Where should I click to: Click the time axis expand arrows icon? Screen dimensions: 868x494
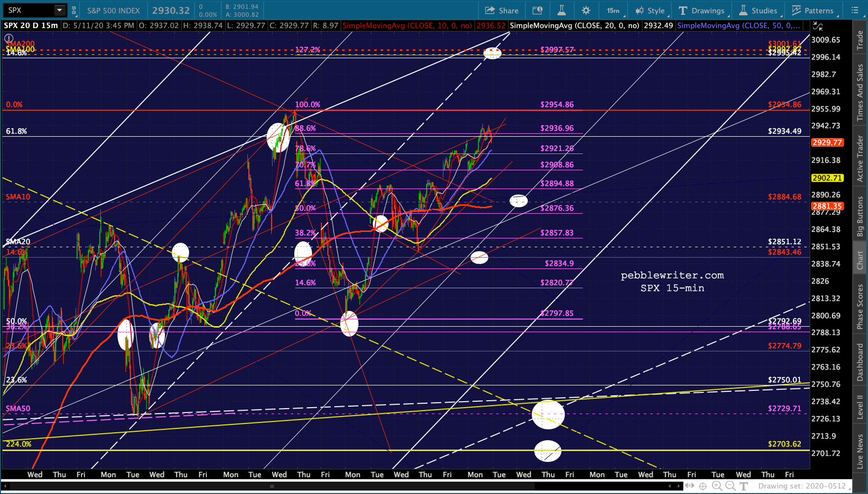pos(690,486)
